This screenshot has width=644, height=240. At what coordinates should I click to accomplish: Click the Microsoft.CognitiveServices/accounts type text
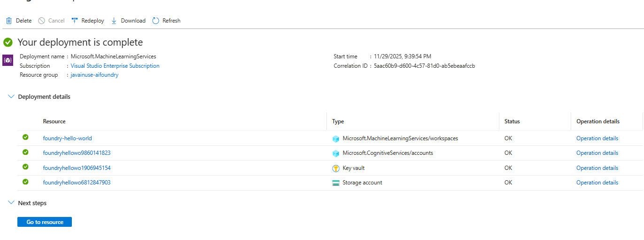click(x=388, y=153)
